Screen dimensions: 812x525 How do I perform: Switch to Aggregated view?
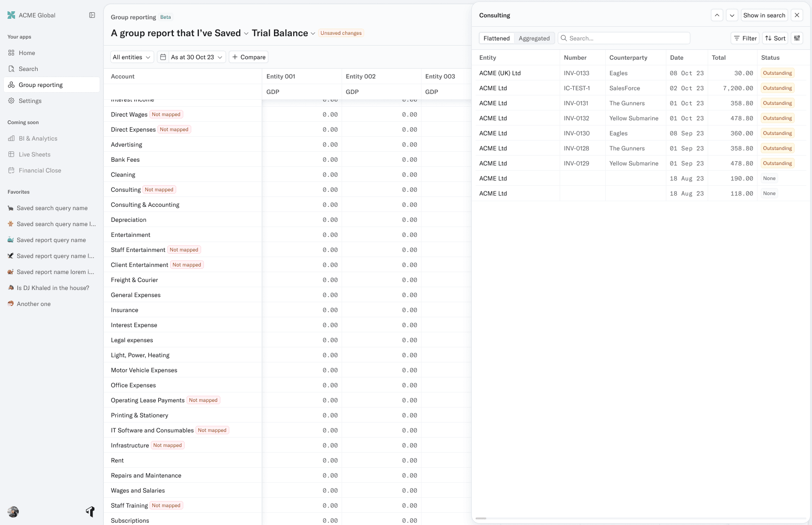(534, 38)
